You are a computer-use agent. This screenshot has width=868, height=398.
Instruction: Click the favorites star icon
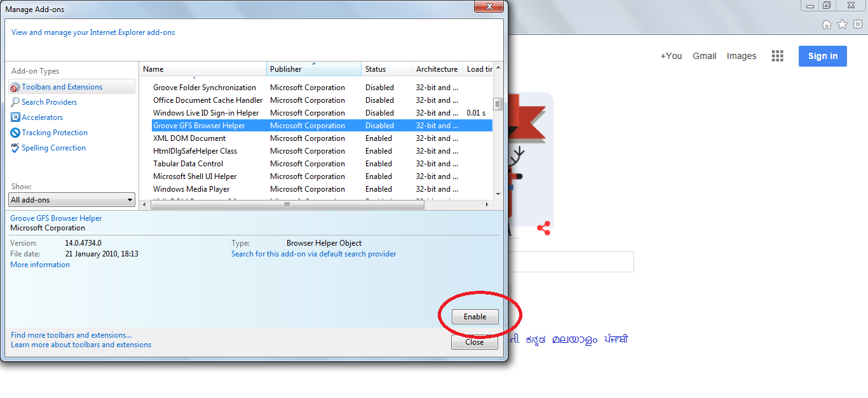(843, 23)
